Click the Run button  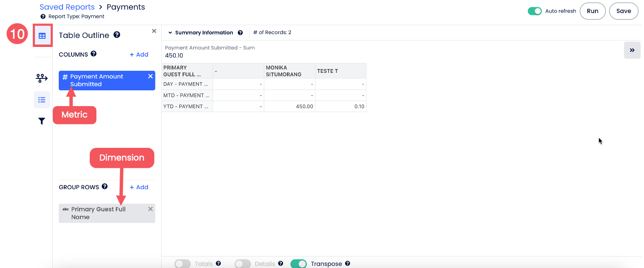592,11
